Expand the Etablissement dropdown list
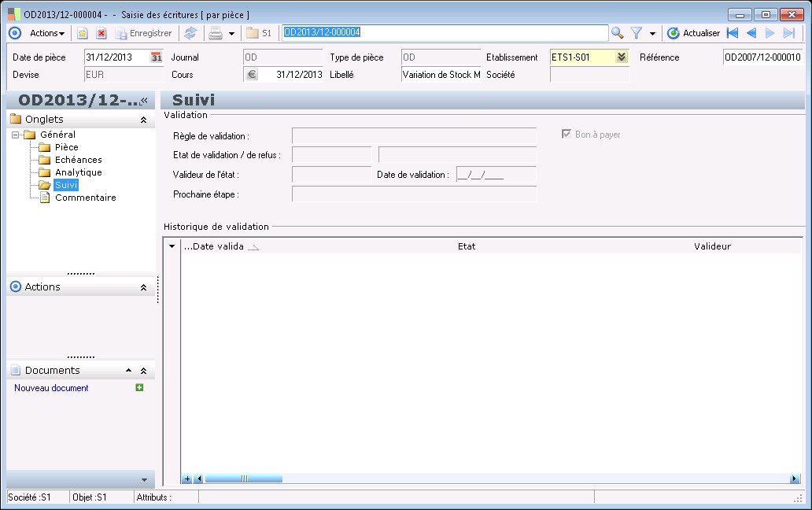Screen dimensions: 812x510 [622, 57]
